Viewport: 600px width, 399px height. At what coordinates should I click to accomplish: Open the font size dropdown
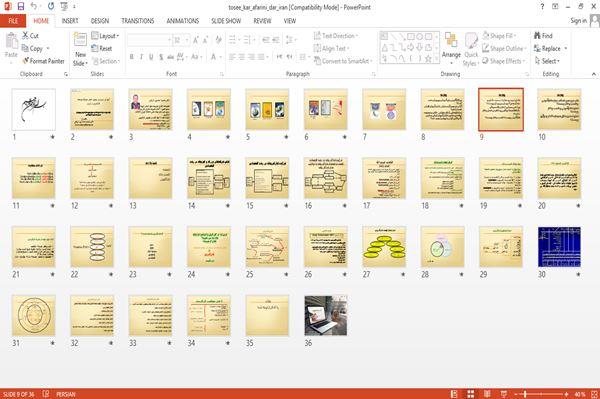click(x=187, y=40)
